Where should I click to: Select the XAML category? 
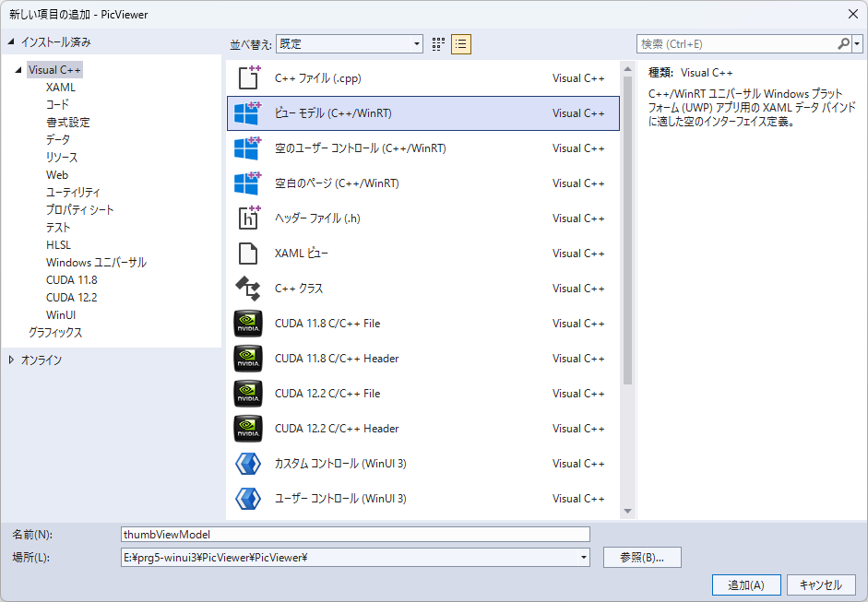click(x=60, y=88)
